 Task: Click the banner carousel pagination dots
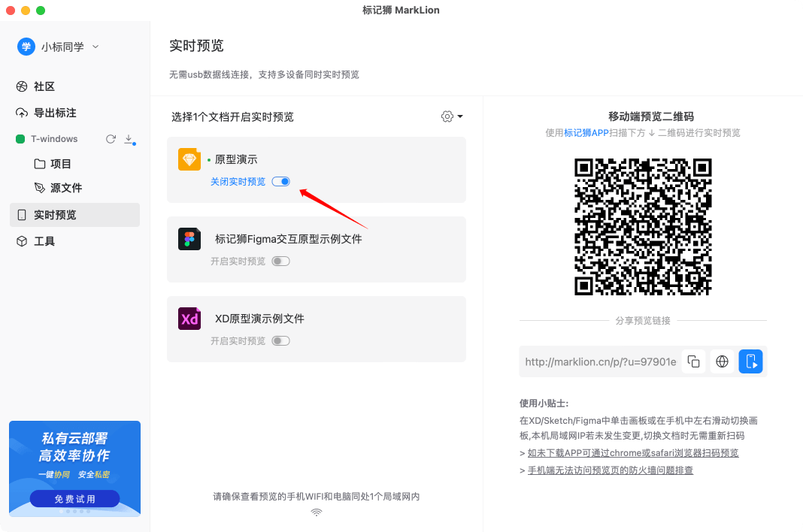coord(74,512)
